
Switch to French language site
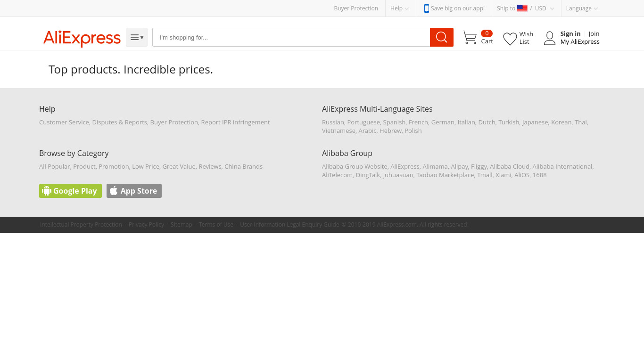(x=418, y=122)
